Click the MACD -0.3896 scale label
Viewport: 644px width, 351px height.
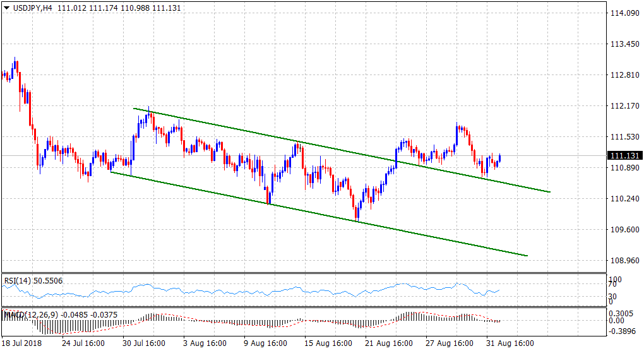coord(619,330)
